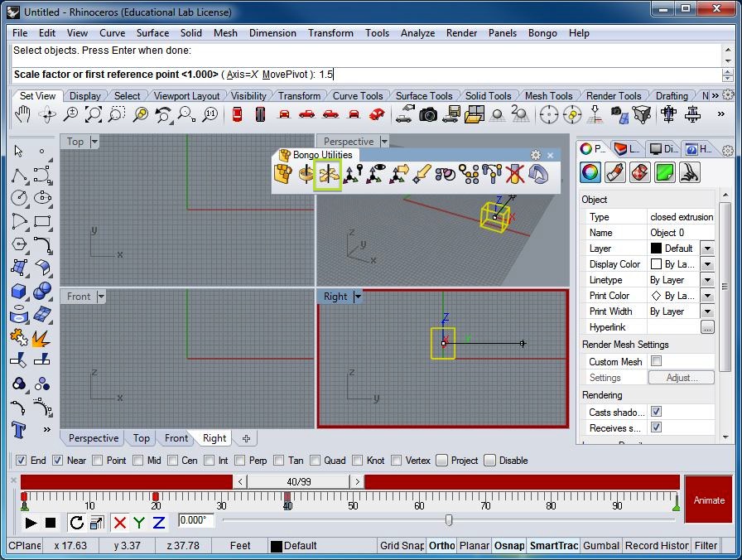This screenshot has height=560, width=742.
Task: Uncheck the Casts shadows checkbox
Action: coord(657,412)
